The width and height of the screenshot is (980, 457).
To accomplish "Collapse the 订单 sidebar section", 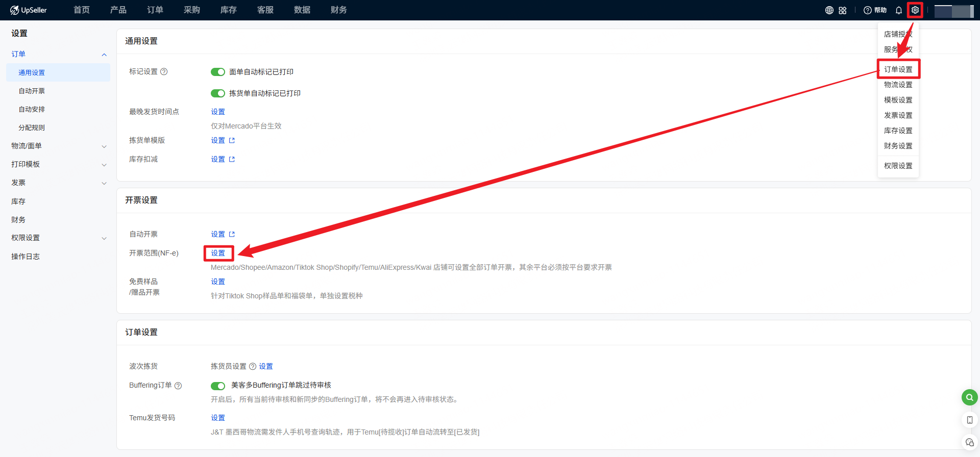I will 104,55.
